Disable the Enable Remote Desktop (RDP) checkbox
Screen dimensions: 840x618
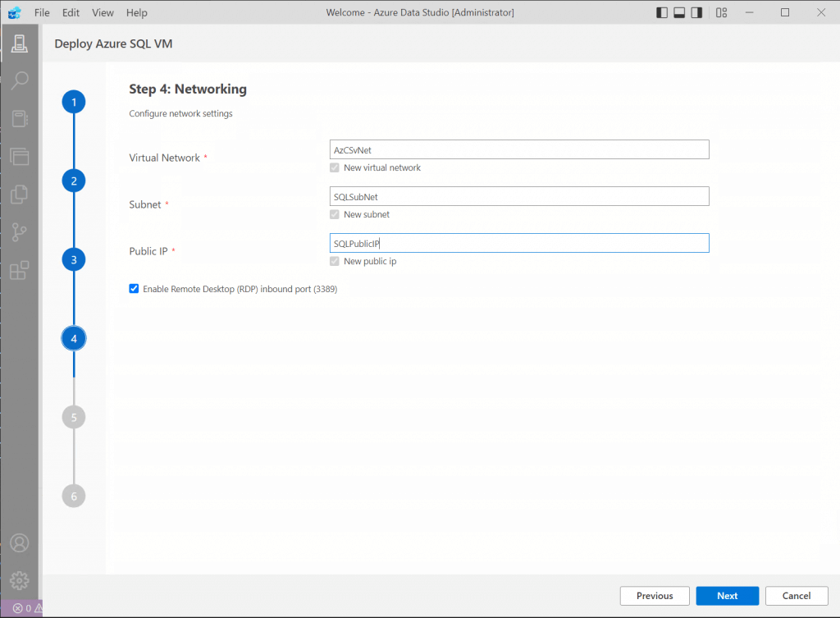click(134, 289)
